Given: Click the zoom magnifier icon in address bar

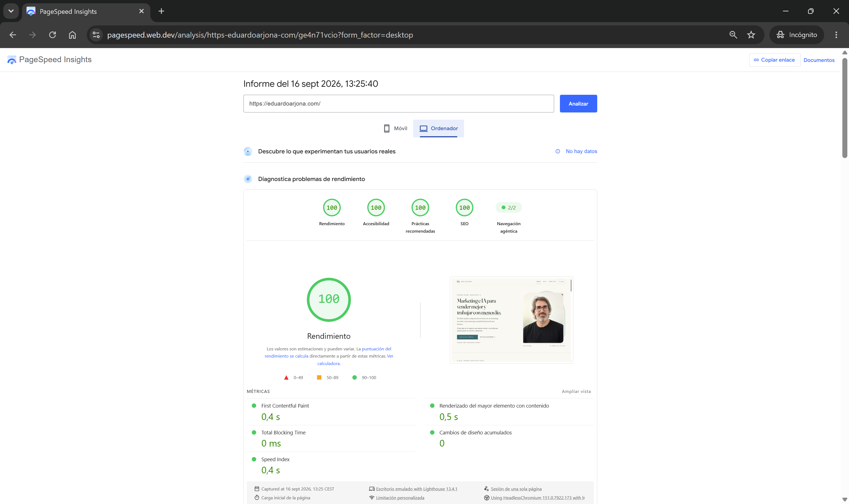Looking at the screenshot, I should (733, 35).
